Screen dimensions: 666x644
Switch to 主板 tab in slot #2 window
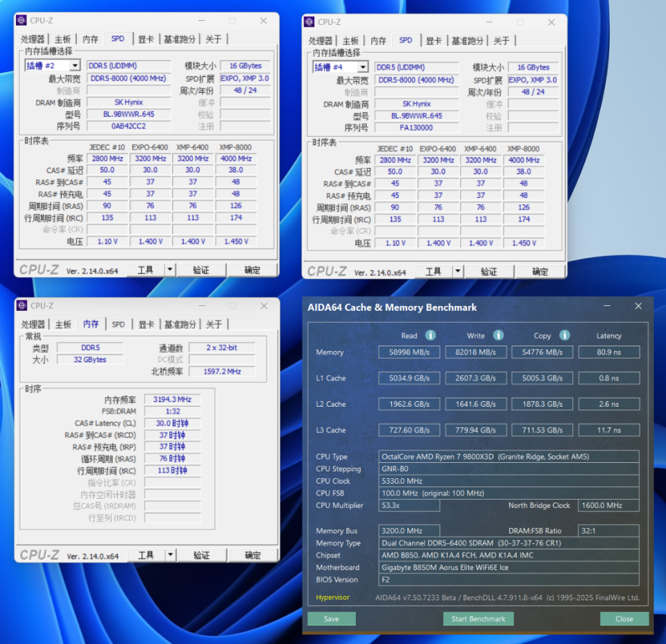pos(63,39)
